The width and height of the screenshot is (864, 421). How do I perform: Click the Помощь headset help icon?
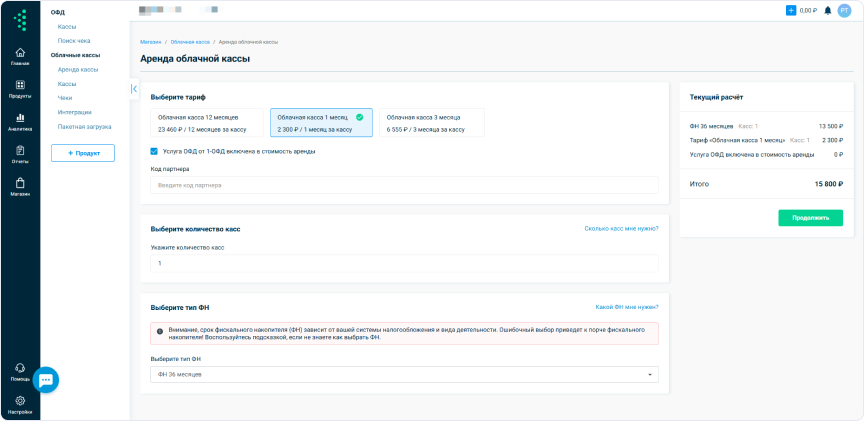(20, 369)
